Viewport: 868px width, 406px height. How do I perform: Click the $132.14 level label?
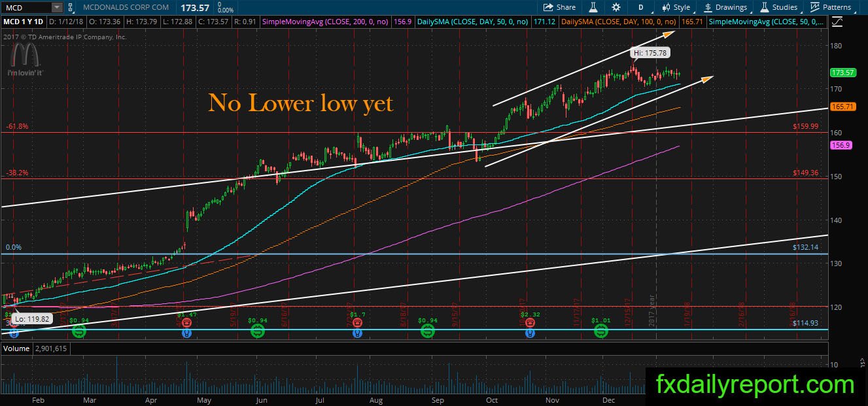click(805, 248)
